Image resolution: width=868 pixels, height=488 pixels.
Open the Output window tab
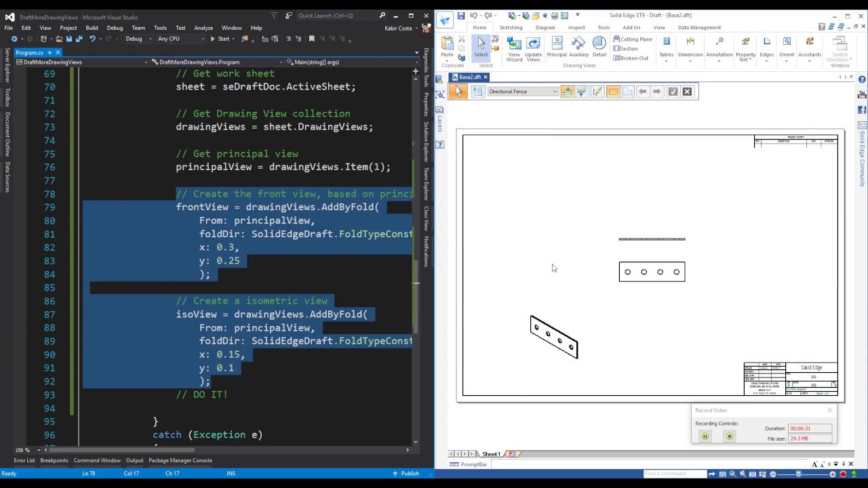coord(134,460)
